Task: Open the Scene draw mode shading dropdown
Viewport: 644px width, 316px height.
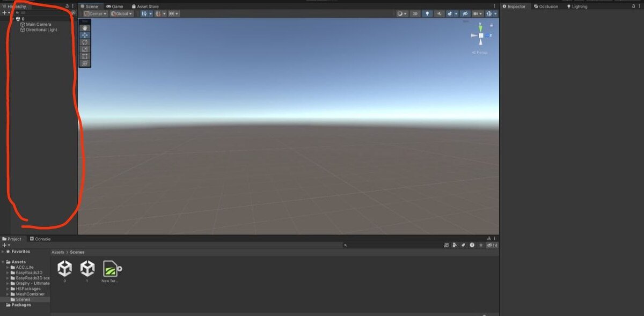Action: (x=402, y=13)
